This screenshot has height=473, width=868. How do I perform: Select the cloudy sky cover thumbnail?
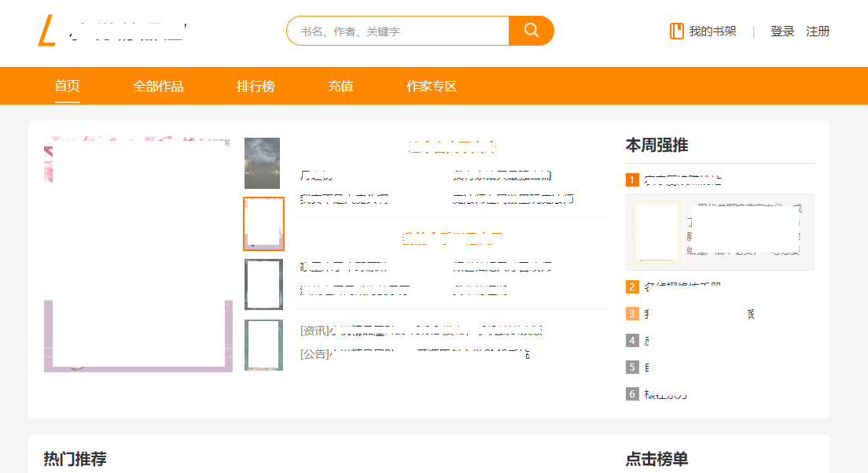[262, 163]
